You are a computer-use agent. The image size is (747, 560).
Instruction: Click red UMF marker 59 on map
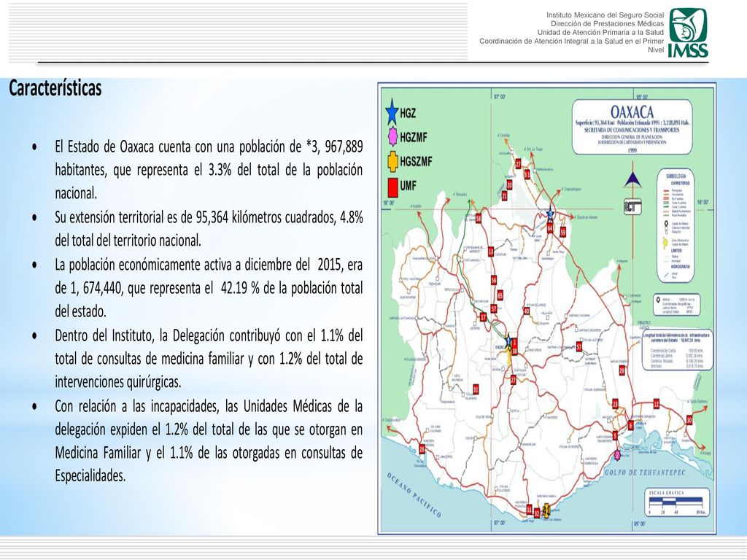coord(562,233)
